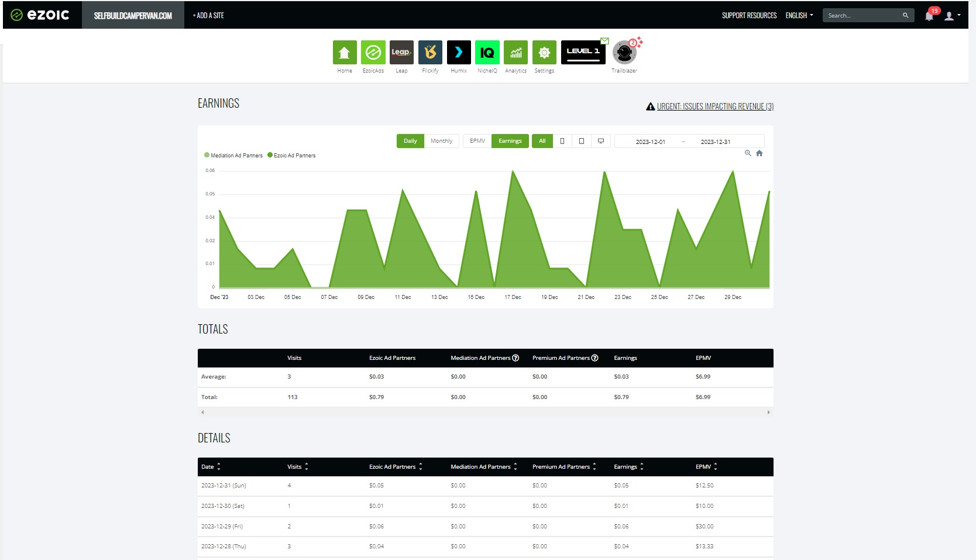Click the chart zoom magnifier icon
The width and height of the screenshot is (976, 560).
[x=748, y=153]
